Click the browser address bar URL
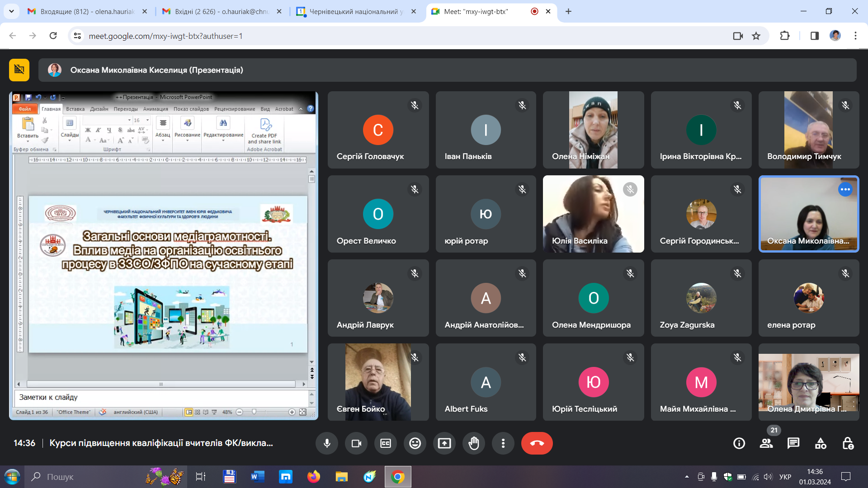Viewport: 868px width, 488px height. pos(165,36)
